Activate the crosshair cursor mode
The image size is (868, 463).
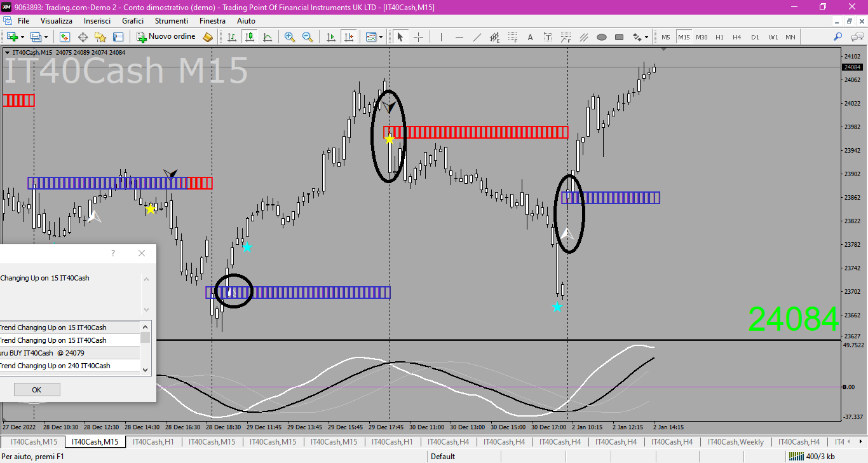418,37
